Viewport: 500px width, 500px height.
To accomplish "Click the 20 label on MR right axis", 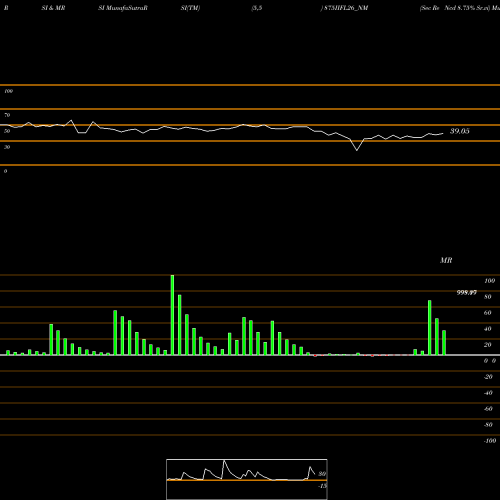I will (488, 345).
